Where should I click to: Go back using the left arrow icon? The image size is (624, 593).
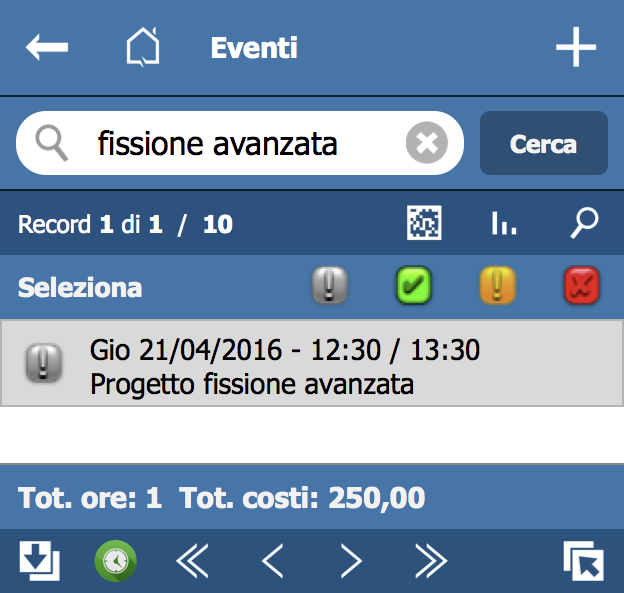click(47, 47)
